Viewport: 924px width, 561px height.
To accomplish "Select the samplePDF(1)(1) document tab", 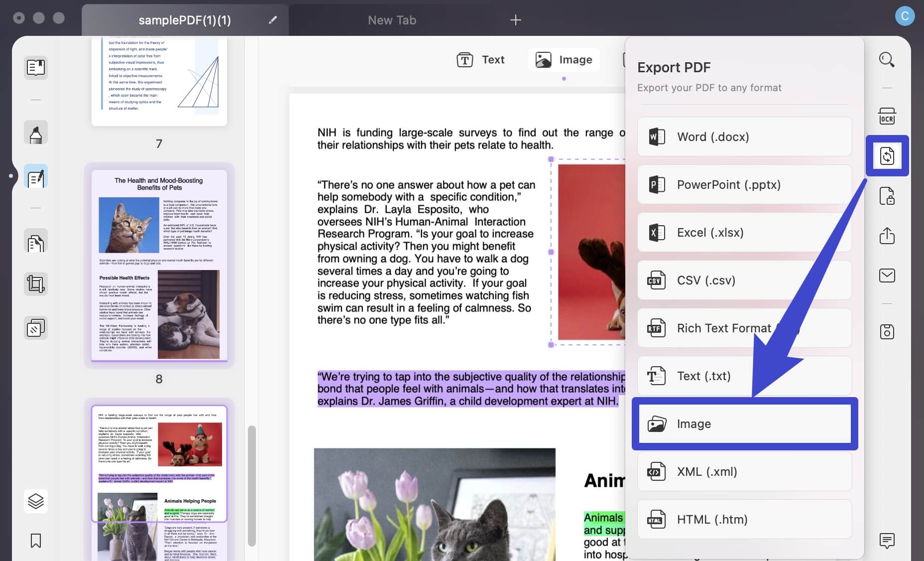I will [185, 20].
